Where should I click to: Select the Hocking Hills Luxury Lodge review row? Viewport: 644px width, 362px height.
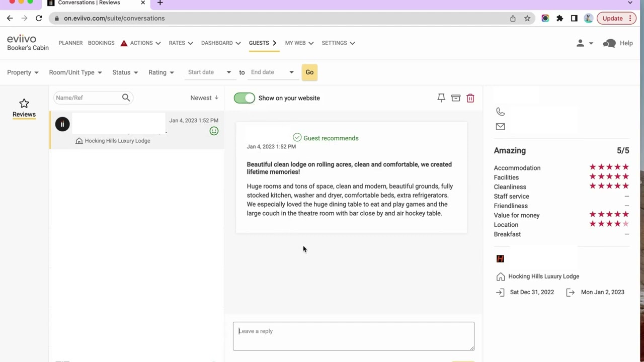(x=136, y=130)
